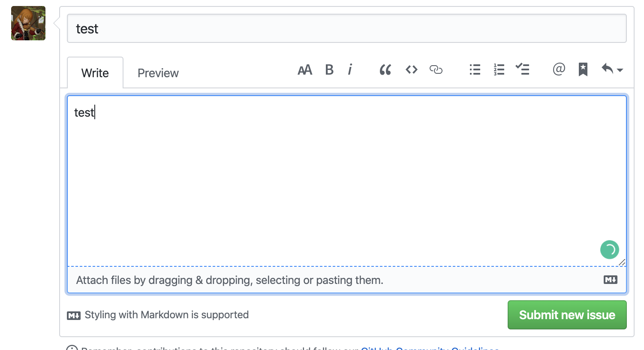Click the attach files area
The image size is (644, 350).
point(230,280)
